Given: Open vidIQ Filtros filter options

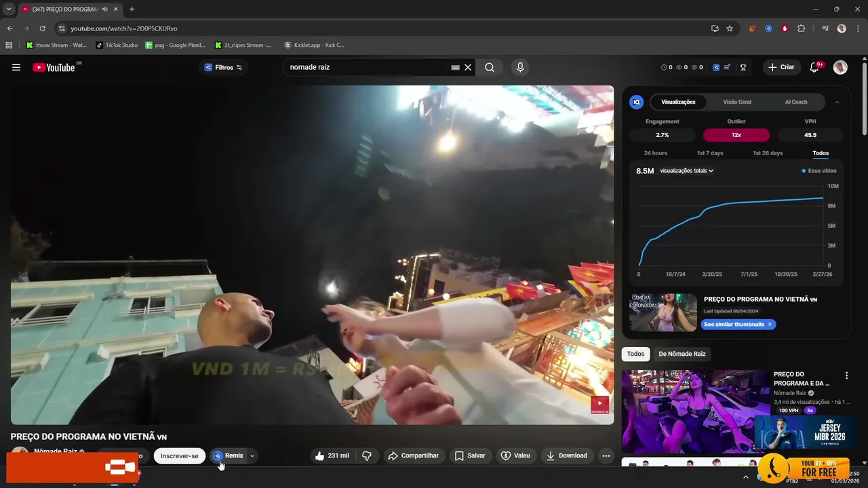Looking at the screenshot, I should pos(223,67).
